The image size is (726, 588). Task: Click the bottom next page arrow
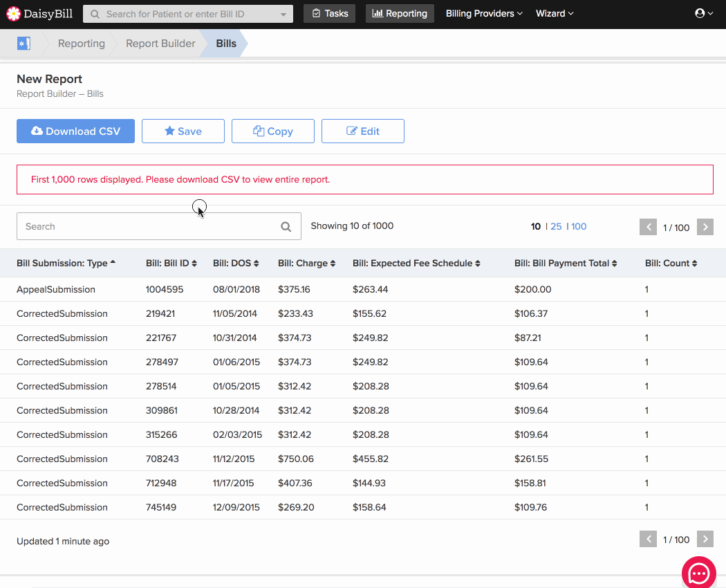coord(705,539)
